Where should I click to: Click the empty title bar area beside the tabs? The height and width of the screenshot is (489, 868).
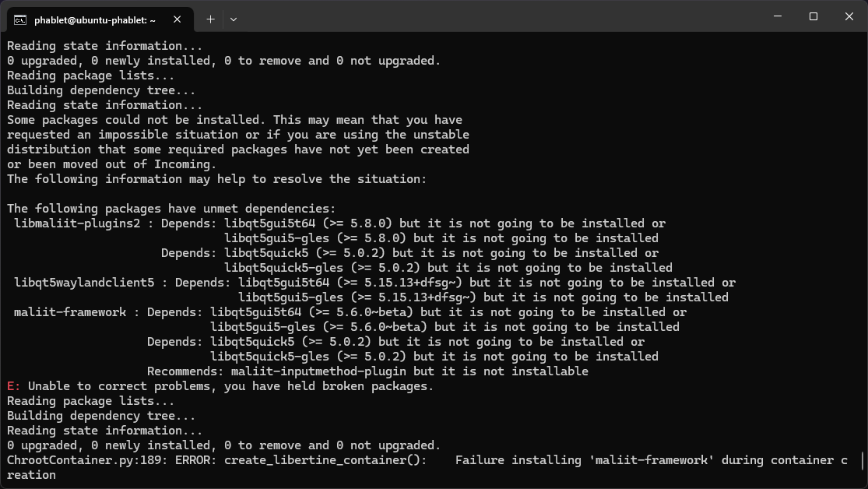498,16
